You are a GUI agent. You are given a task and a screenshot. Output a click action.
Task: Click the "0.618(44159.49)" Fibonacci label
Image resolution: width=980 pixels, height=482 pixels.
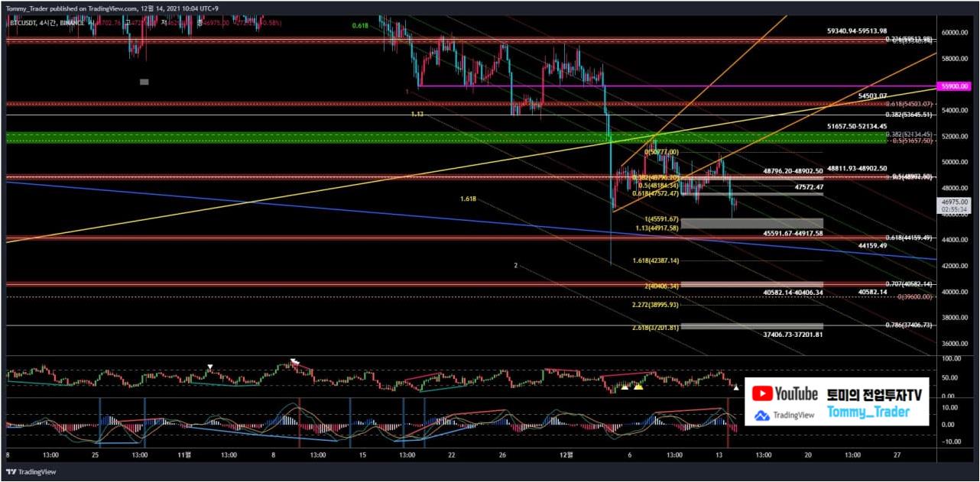click(x=910, y=238)
